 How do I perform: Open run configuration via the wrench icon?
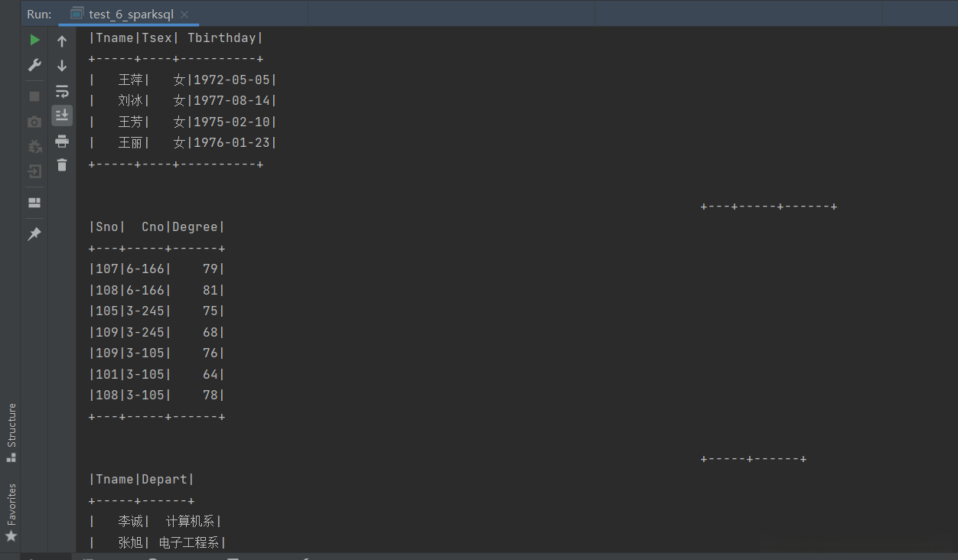pyautogui.click(x=34, y=66)
